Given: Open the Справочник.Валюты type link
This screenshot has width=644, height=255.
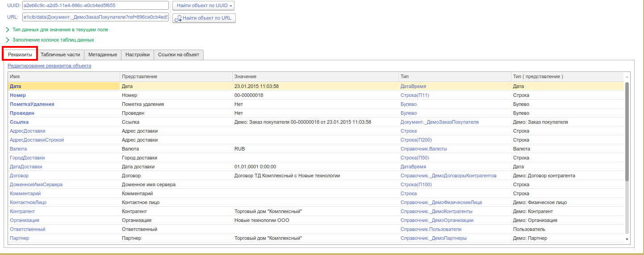Looking at the screenshot, I should (424, 149).
